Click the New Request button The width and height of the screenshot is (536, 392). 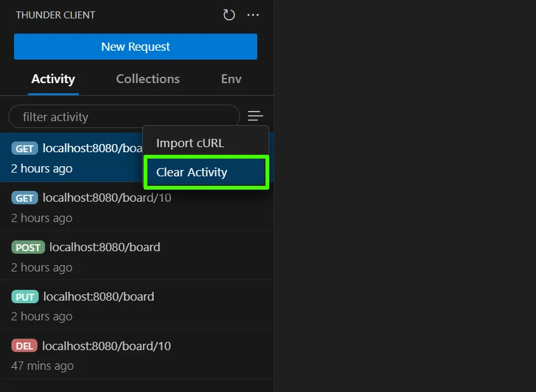coord(135,46)
